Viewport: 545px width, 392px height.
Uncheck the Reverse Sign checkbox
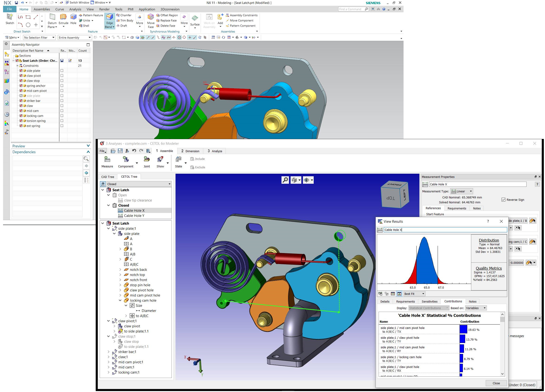click(x=503, y=200)
